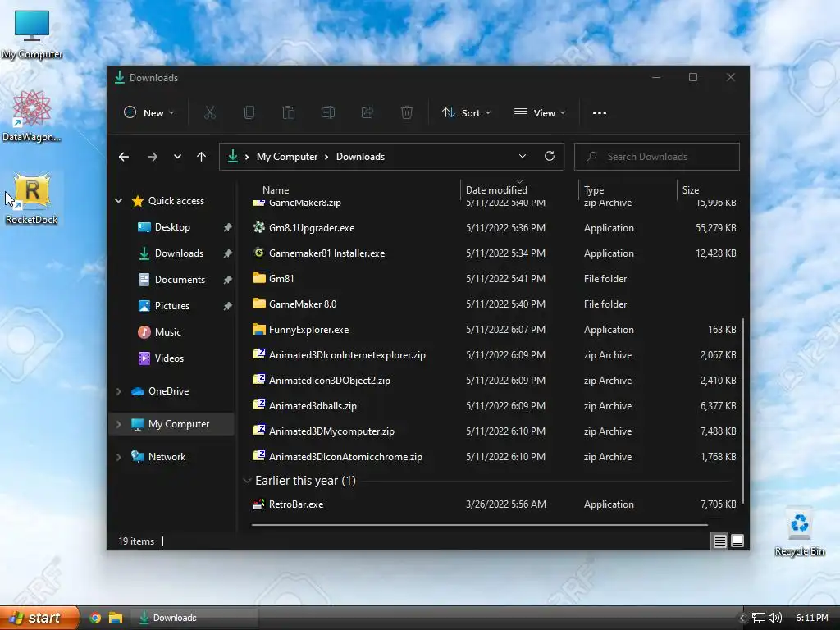Viewport: 840px width, 630px height.
Task: Switch to details view in status bar
Action: click(719, 541)
